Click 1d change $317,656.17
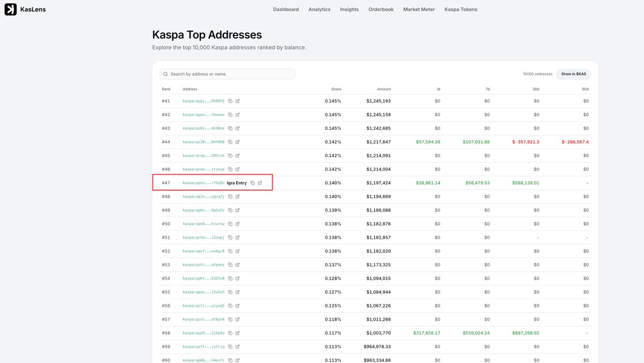Screen dimensions: 644x363 click(427, 333)
